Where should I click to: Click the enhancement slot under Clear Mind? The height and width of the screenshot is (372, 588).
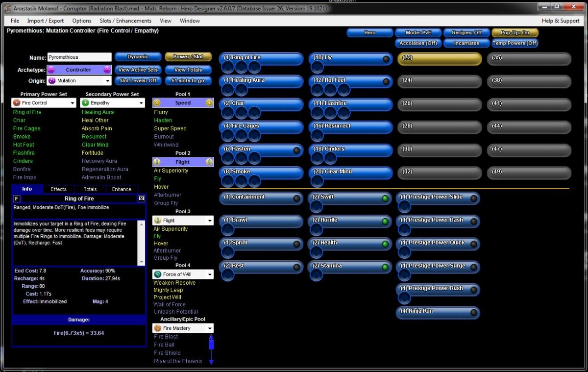(317, 181)
